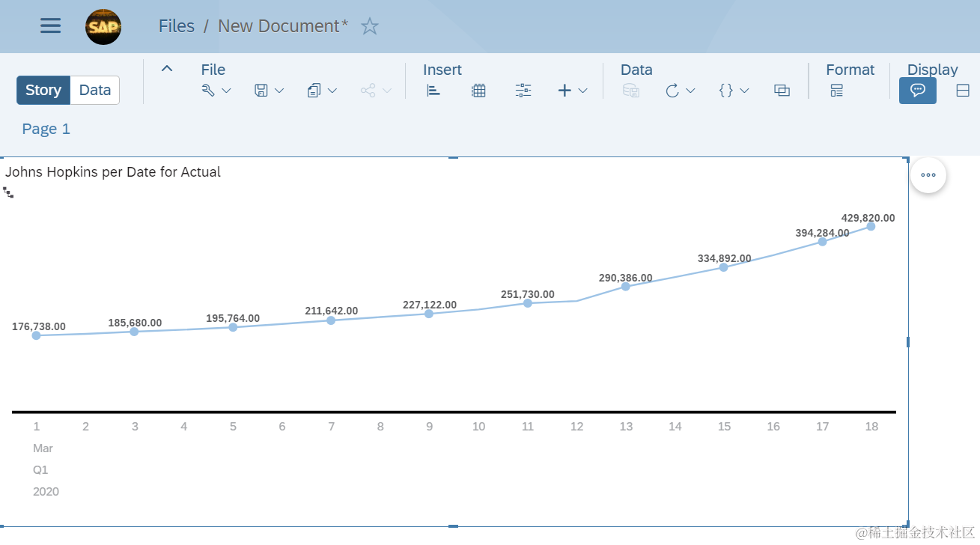This screenshot has width=980, height=545.
Task: Click the axis day label 12
Action: click(x=576, y=427)
